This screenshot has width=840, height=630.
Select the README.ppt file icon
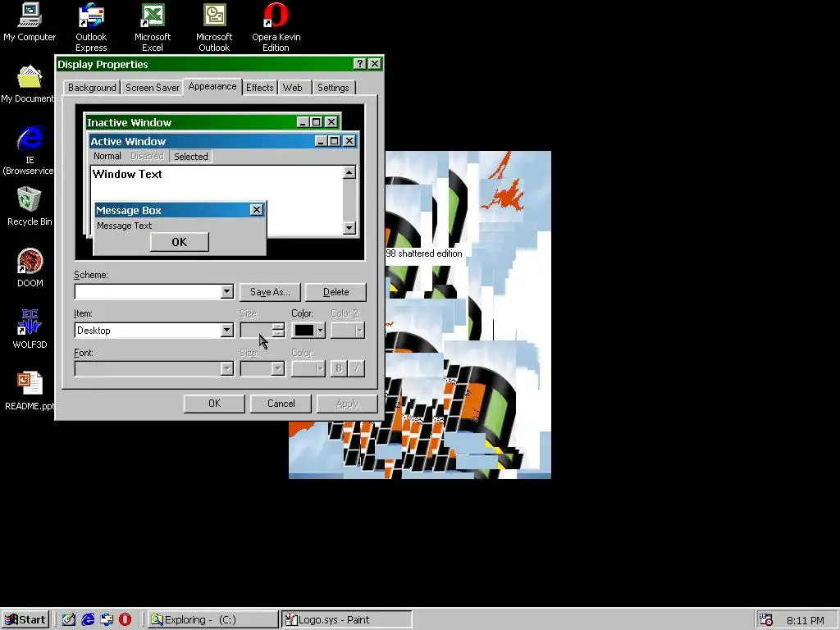[30, 391]
